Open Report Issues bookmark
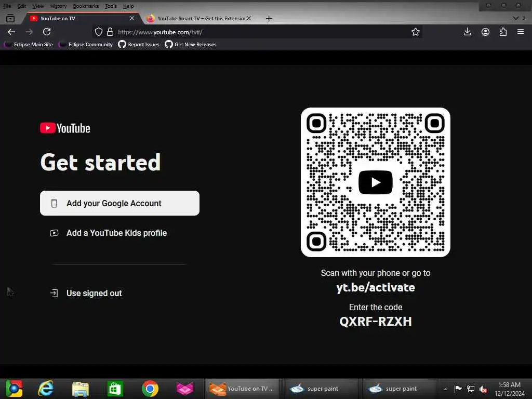This screenshot has height=399, width=532. (139, 45)
